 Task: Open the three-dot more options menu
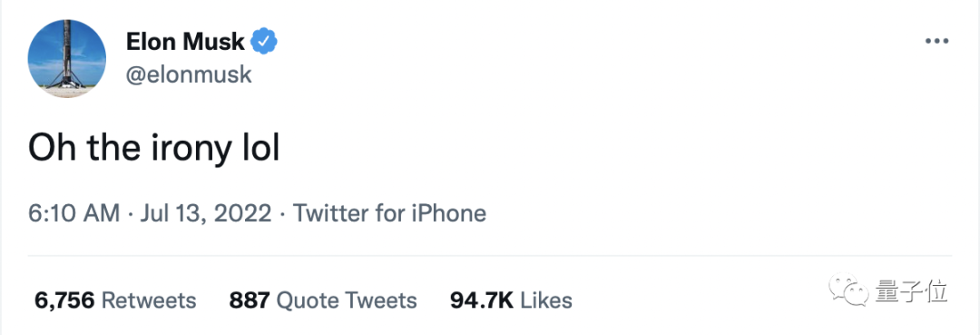[936, 42]
